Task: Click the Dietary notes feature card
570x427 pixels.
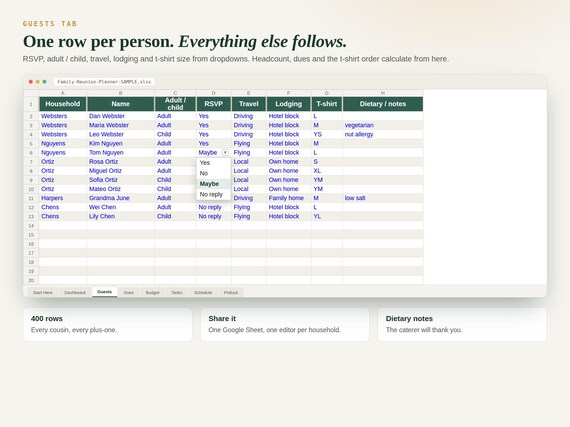Action: 462,325
